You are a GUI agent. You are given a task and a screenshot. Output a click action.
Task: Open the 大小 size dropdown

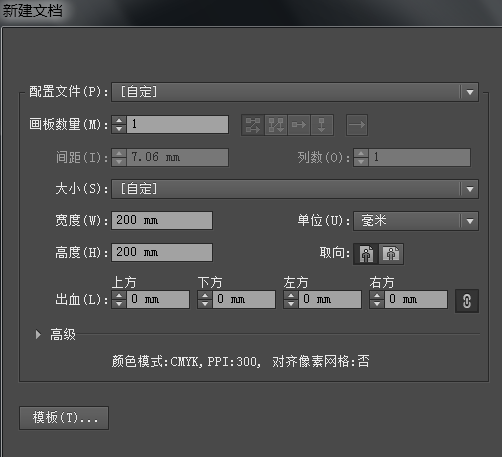pos(295,189)
